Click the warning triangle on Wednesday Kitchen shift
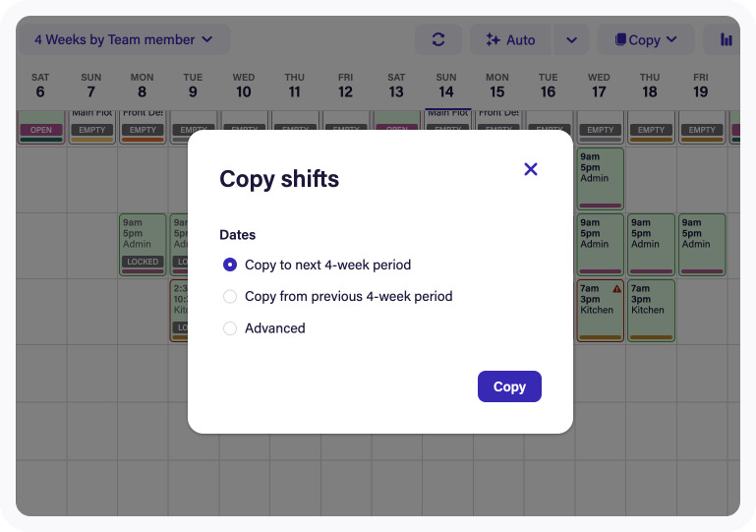 (x=616, y=289)
